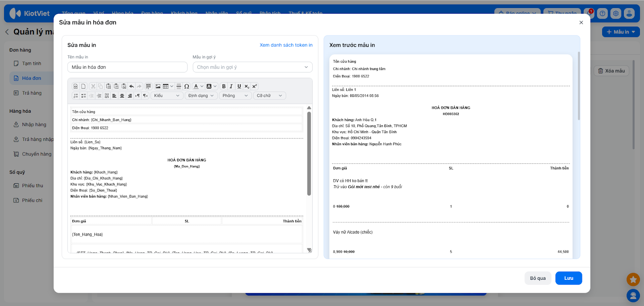Image resolution: width=644 pixels, height=306 pixels.
Task: Open the Cỡ chữ font size dropdown
Action: tap(270, 95)
